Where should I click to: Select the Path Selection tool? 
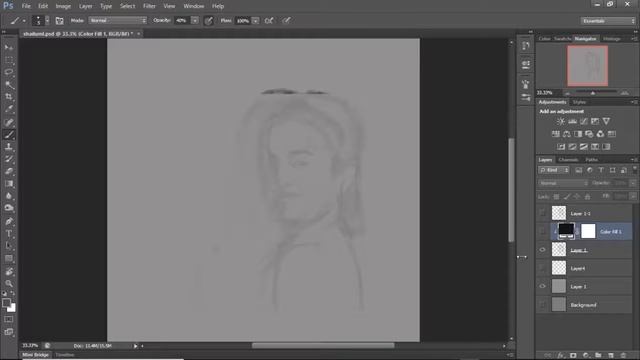9,246
